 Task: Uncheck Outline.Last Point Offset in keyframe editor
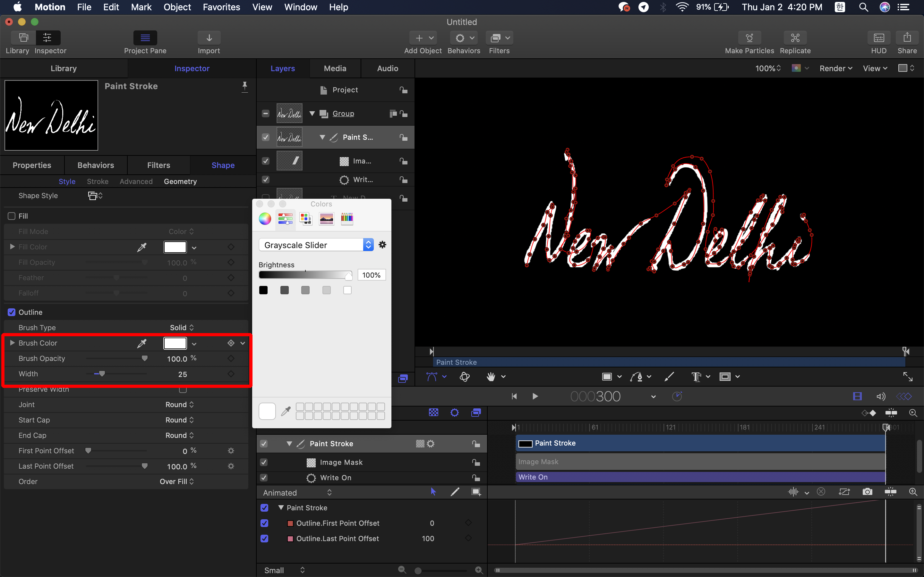(x=264, y=539)
